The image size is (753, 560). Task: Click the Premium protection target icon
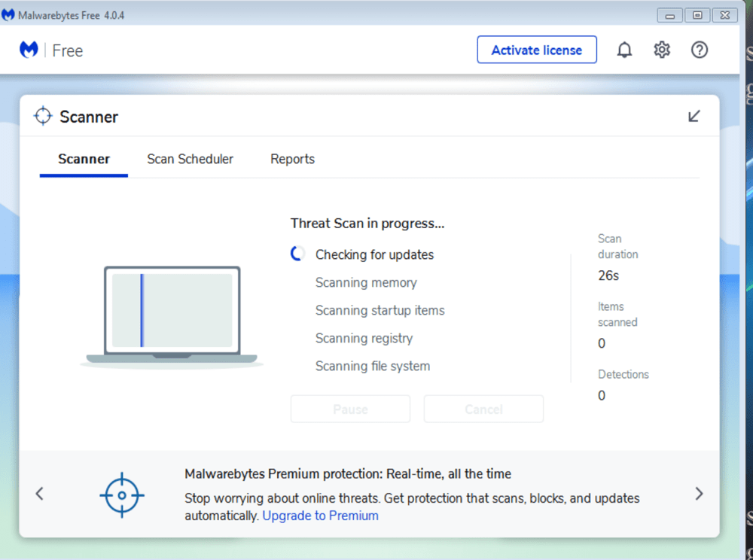click(x=121, y=495)
